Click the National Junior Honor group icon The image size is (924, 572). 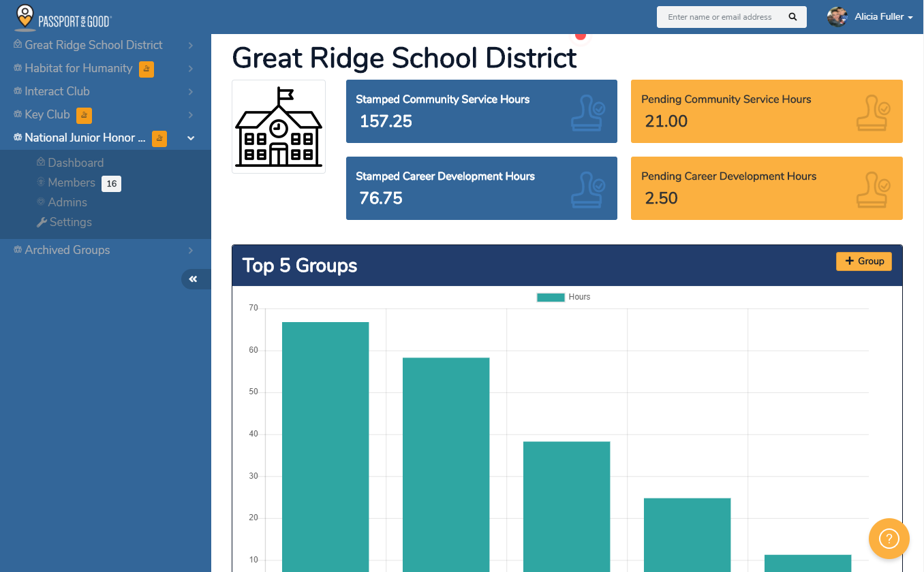[18, 138]
